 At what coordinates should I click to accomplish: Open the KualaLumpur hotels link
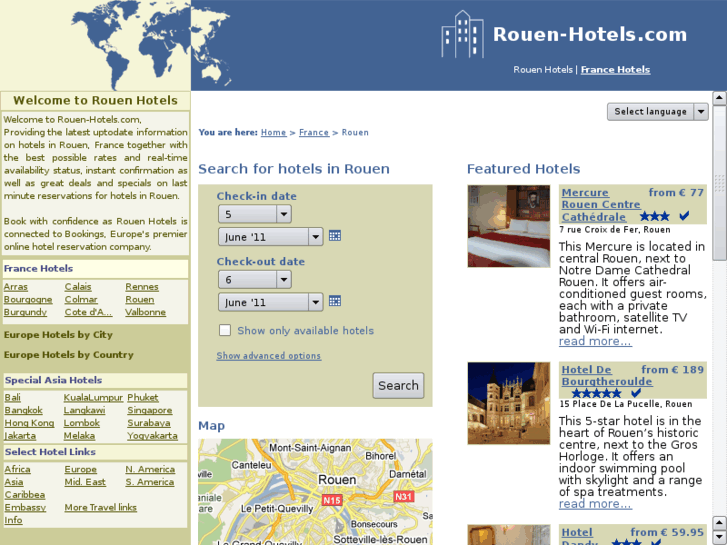[x=93, y=398]
